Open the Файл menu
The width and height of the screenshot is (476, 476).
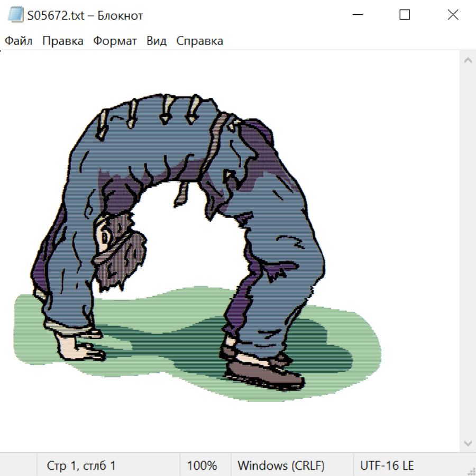(x=19, y=41)
